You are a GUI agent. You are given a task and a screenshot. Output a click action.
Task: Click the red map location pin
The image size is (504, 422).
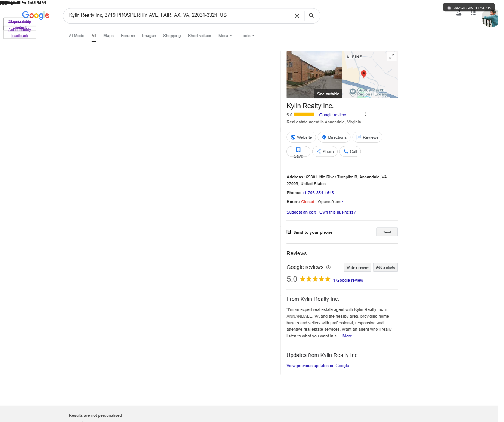(363, 74)
